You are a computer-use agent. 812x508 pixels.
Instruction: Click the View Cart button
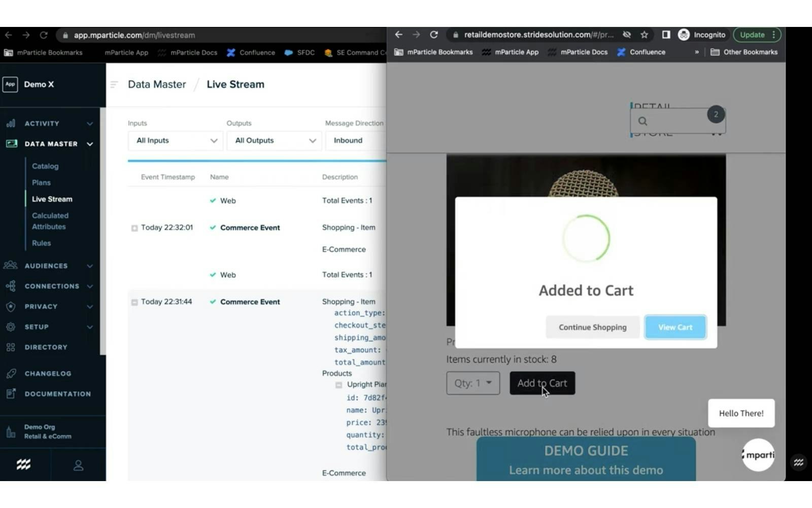(x=675, y=327)
